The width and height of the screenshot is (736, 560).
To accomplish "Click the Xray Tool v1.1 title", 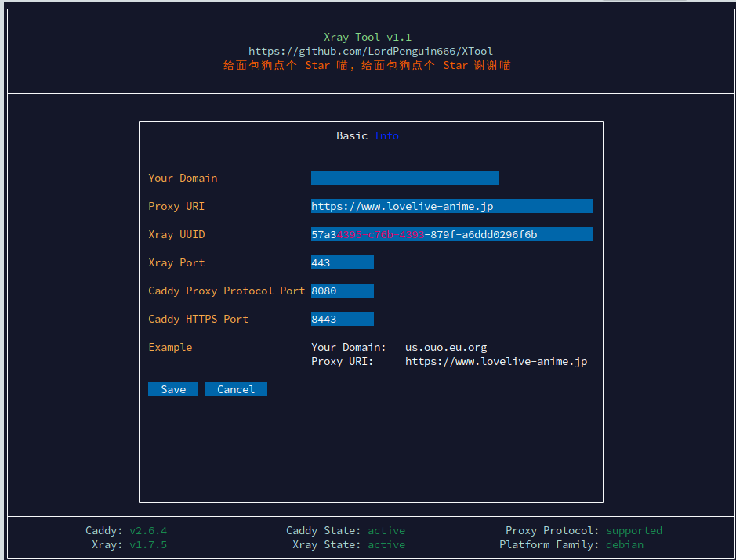I will pyautogui.click(x=367, y=37).
